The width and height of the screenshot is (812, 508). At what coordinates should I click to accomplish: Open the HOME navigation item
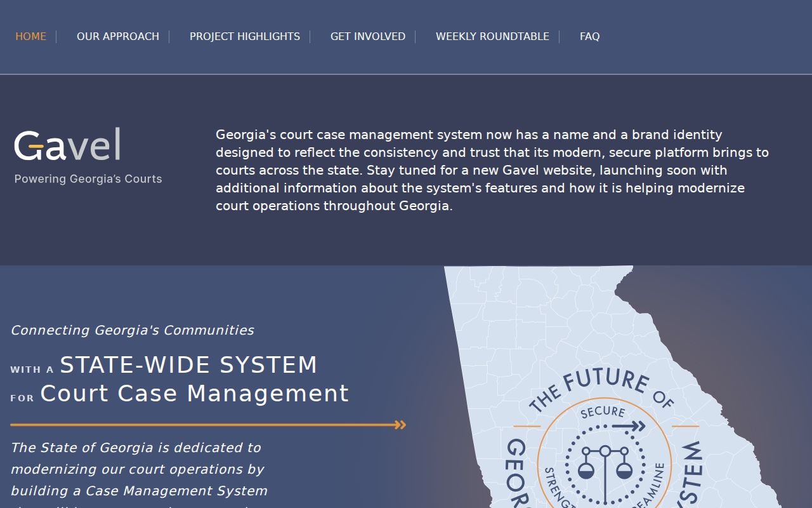(30, 36)
